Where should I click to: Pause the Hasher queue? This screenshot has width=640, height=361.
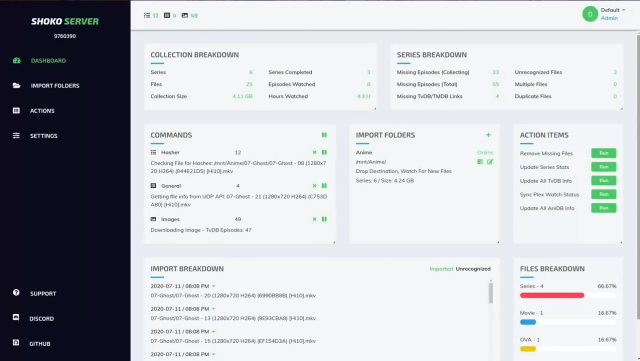[x=324, y=152]
